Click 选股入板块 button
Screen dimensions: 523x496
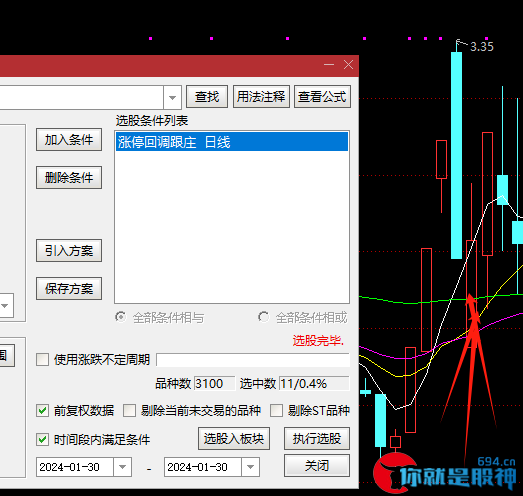234,439
